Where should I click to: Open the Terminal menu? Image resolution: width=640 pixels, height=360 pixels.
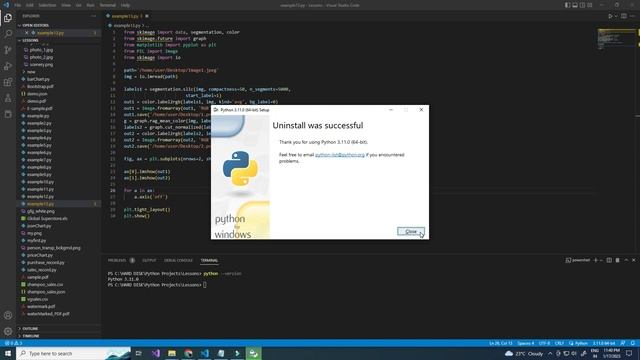(x=108, y=5)
